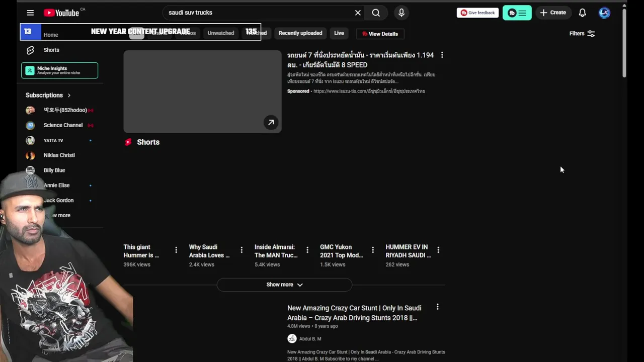Open Abdul B. M channel avatar
The width and height of the screenshot is (644, 362).
click(x=292, y=339)
